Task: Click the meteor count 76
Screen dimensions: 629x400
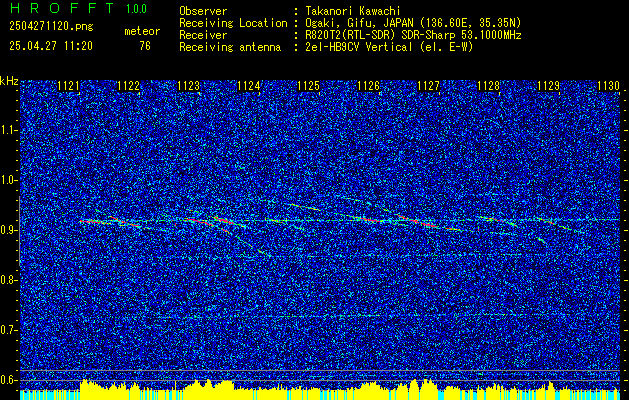Action: coord(145,46)
